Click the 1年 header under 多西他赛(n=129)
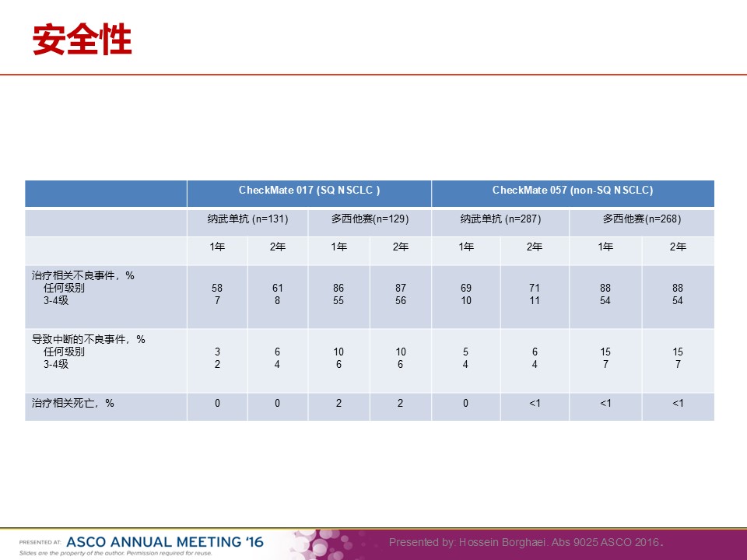 [338, 247]
